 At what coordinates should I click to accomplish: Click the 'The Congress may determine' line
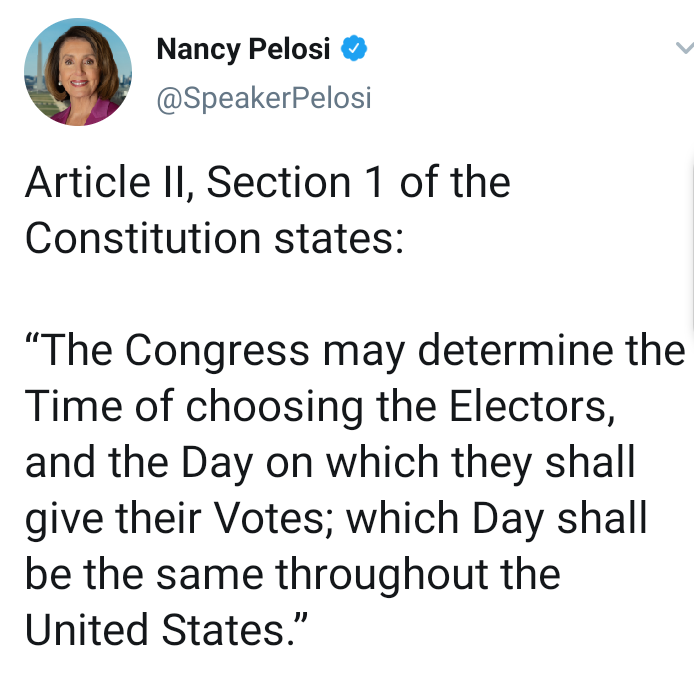click(x=355, y=351)
